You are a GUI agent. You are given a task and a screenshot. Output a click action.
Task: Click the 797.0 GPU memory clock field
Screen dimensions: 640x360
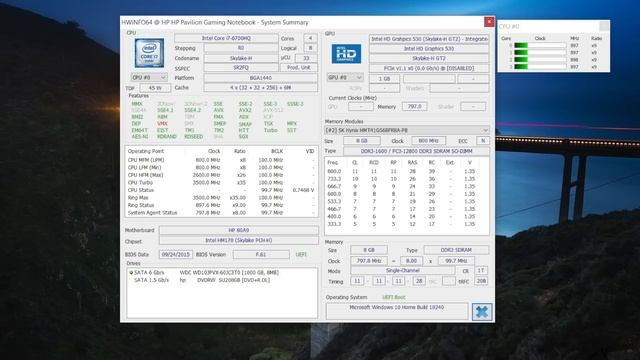414,106
